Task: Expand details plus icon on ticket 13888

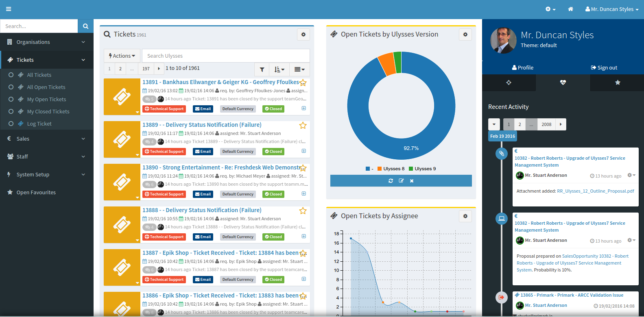Action: (x=303, y=236)
